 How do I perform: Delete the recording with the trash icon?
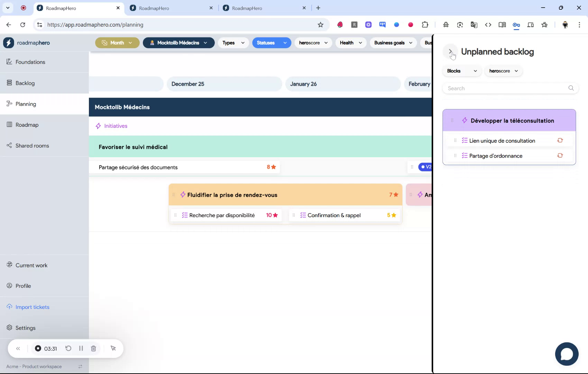(93, 348)
